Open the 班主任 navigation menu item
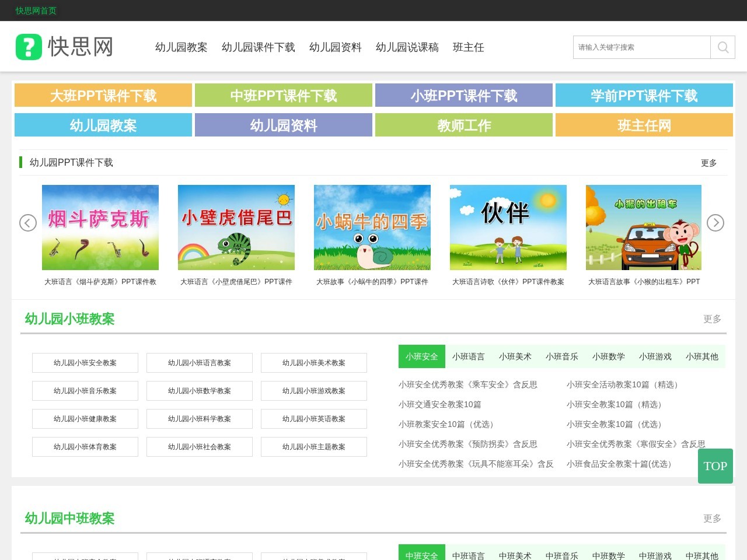The image size is (747, 560). (469, 47)
